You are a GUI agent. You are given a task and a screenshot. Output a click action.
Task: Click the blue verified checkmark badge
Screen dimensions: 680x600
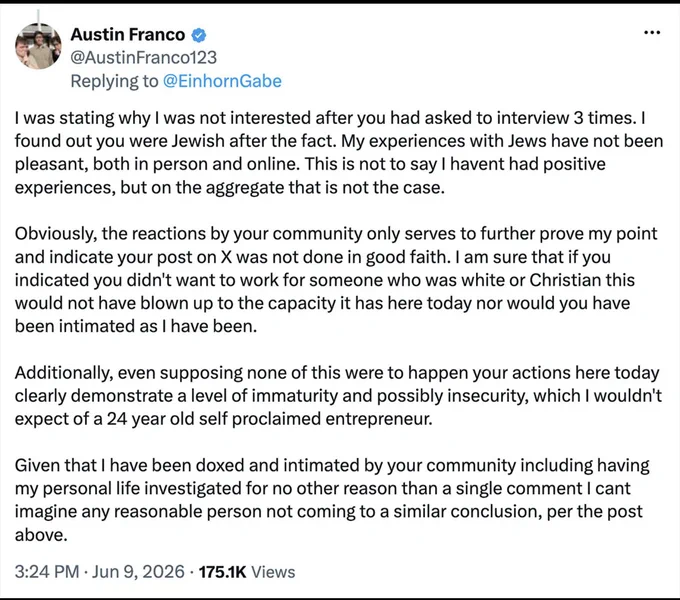point(199,35)
